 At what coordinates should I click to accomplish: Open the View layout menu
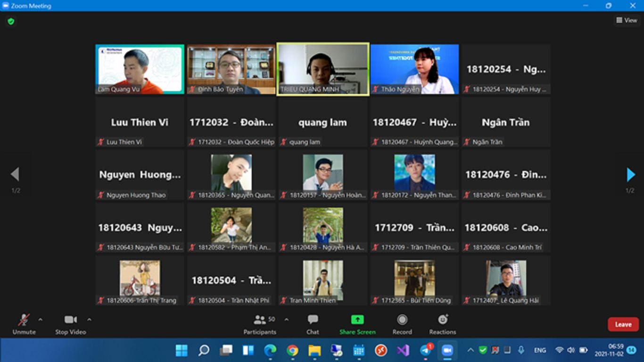coord(626,20)
